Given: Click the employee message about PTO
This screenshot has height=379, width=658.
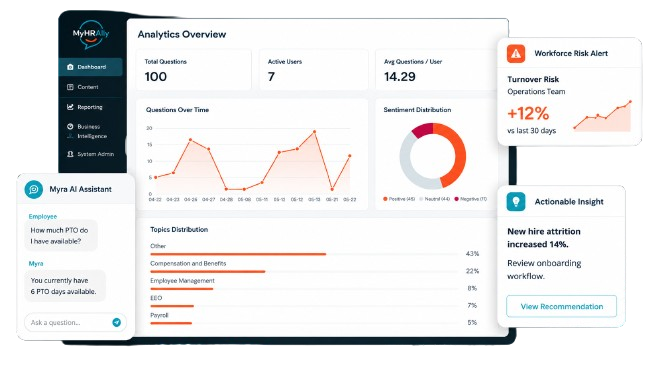Looking at the screenshot, I should click(61, 235).
